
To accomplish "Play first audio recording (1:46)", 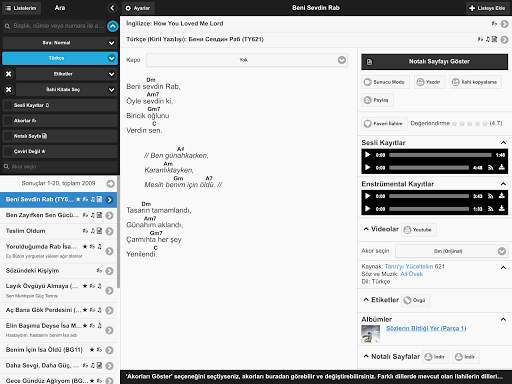I will (367, 155).
